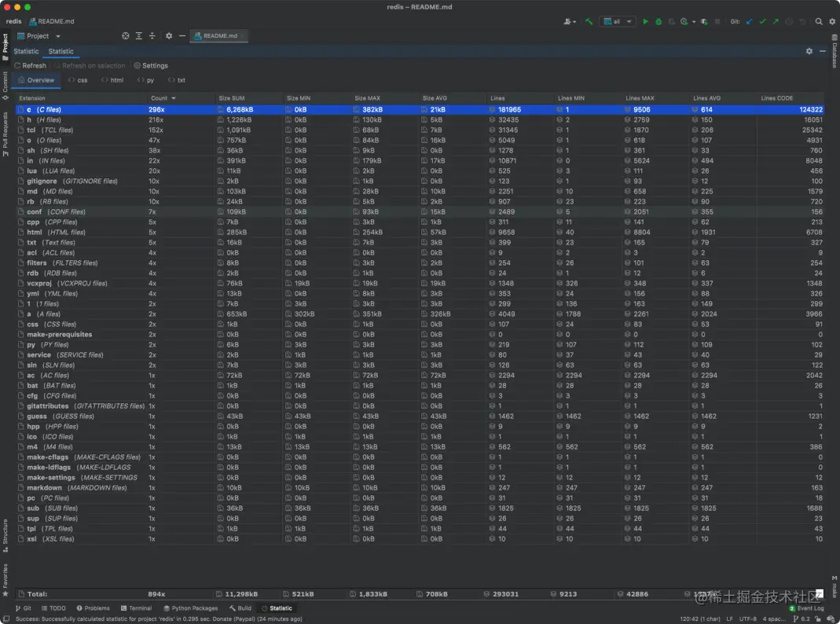The image size is (840, 624).
Task: Select the 'markdown (MARKDOWN files)' row
Action: [420, 488]
